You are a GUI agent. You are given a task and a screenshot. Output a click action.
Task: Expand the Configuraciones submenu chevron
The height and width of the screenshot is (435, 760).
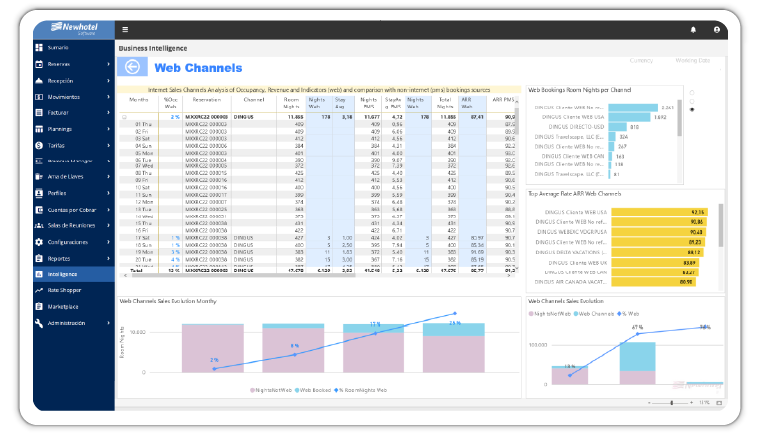108,242
